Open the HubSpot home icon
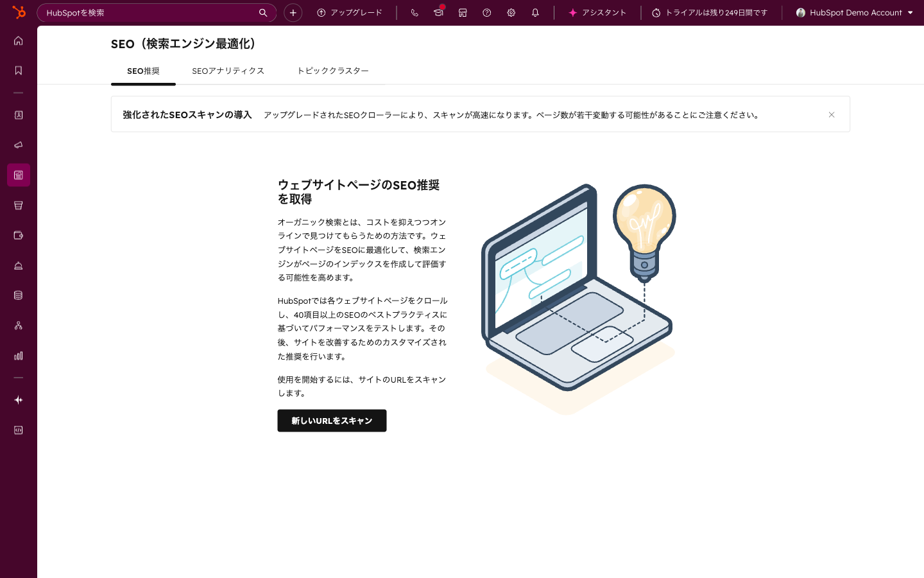This screenshot has height=578, width=924. 18,40
